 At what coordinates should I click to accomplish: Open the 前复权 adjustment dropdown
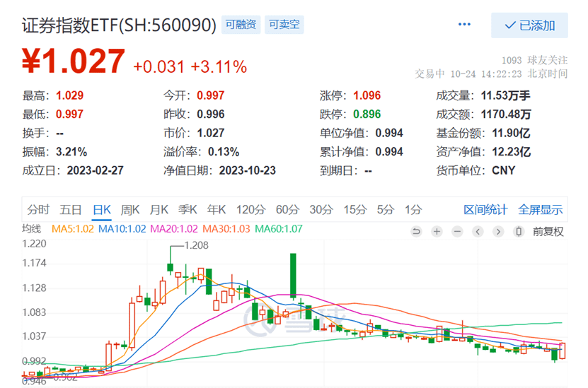pyautogui.click(x=548, y=231)
